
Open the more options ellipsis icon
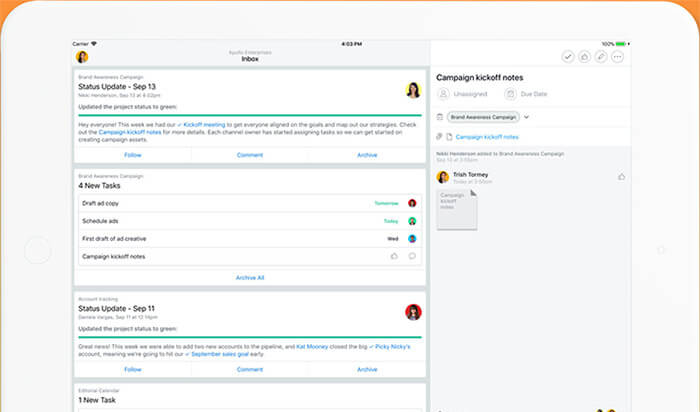coord(617,57)
